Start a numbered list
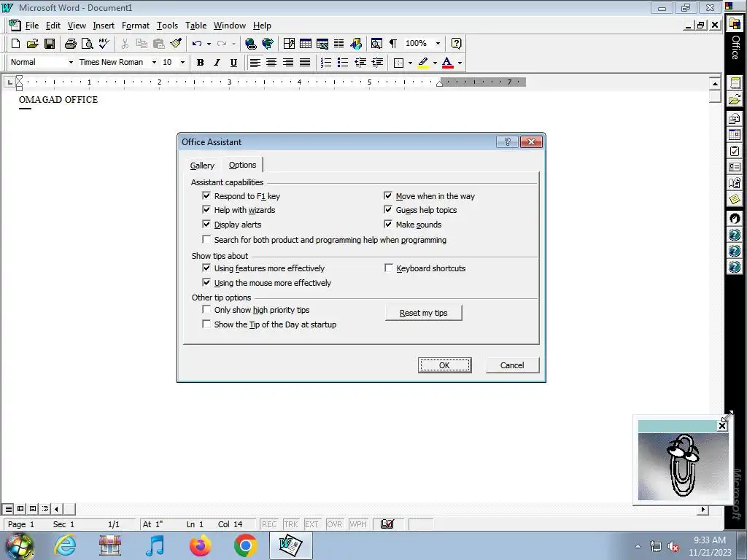Image resolution: width=747 pixels, height=560 pixels. (x=326, y=63)
